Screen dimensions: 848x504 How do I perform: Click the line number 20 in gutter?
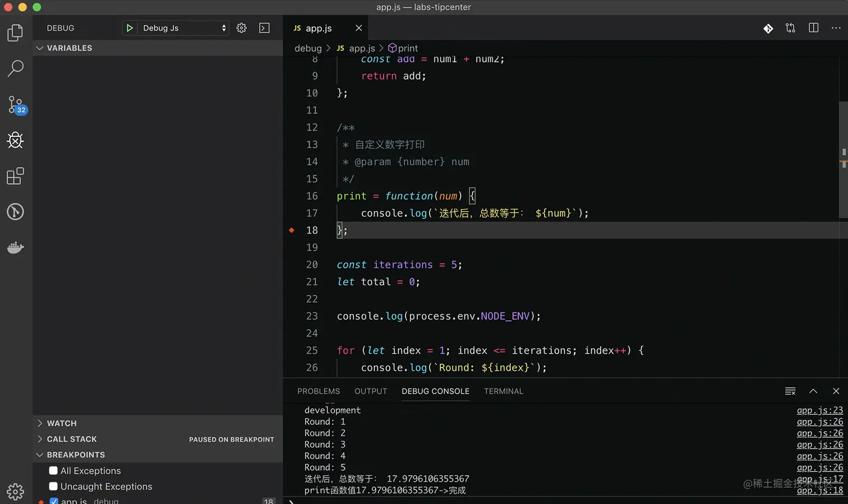coord(312,265)
